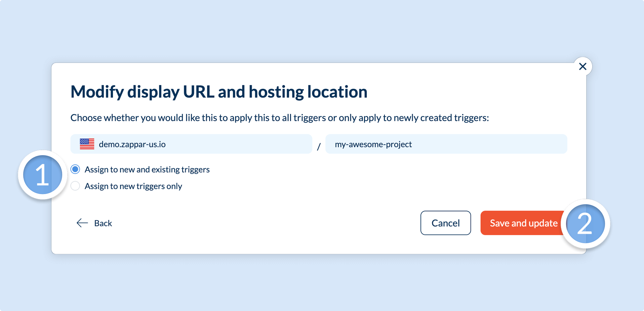Select "Assign to new and existing triggers"
This screenshot has height=311, width=644.
[x=75, y=169]
